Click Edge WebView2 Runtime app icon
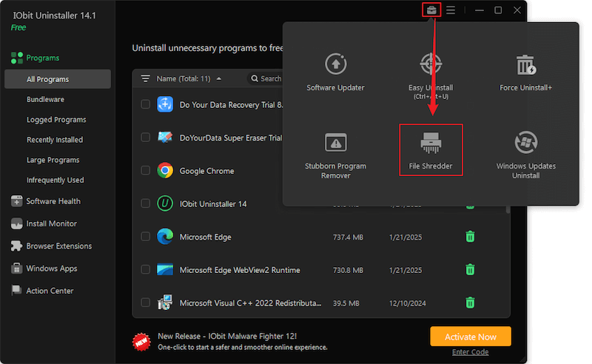Viewport: 592px width, 364px height. click(165, 269)
